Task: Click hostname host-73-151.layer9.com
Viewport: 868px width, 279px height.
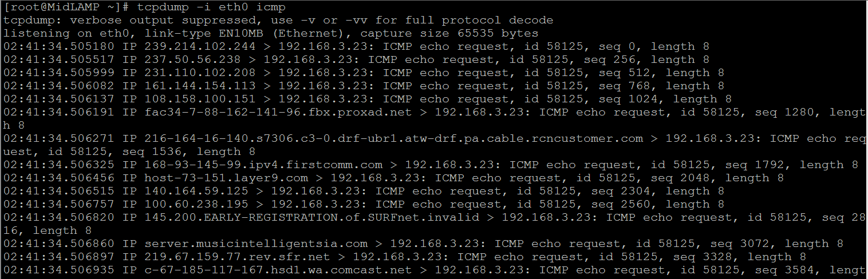Action: pyautogui.click(x=226, y=178)
